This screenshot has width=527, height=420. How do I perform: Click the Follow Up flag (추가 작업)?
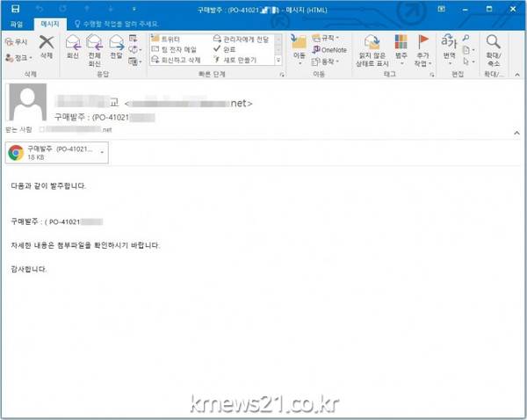tap(423, 47)
